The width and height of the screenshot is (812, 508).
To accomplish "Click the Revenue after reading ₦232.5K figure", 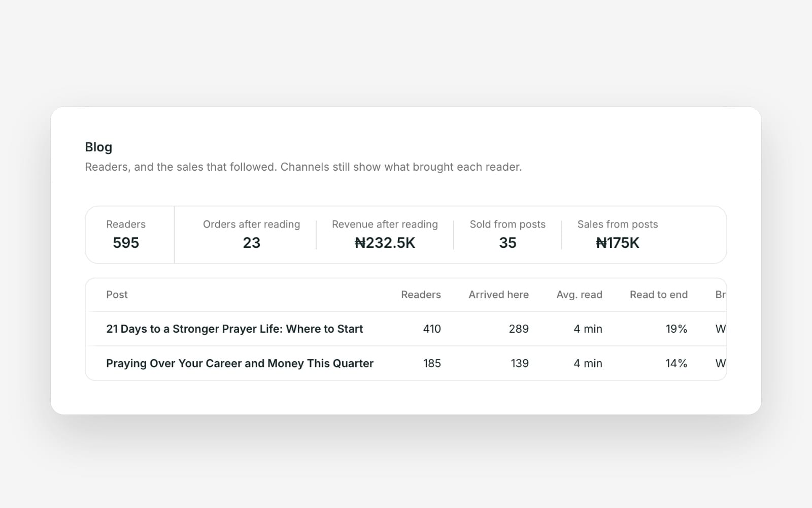I will (x=385, y=243).
